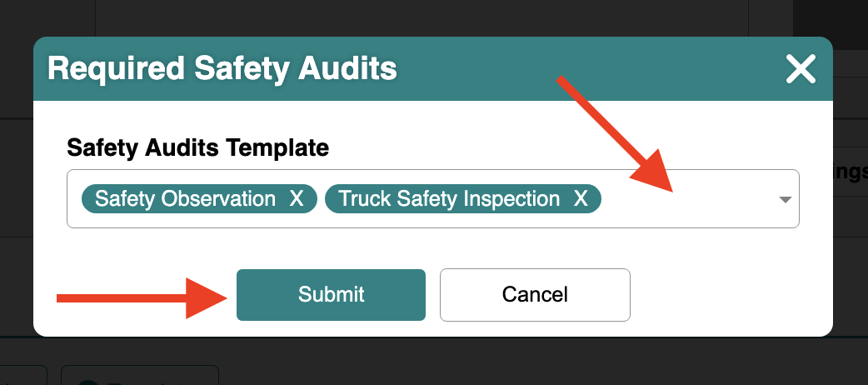Screen dimensions: 868x385
Task: Click the partially hidden tab at right edge
Action: click(851, 171)
